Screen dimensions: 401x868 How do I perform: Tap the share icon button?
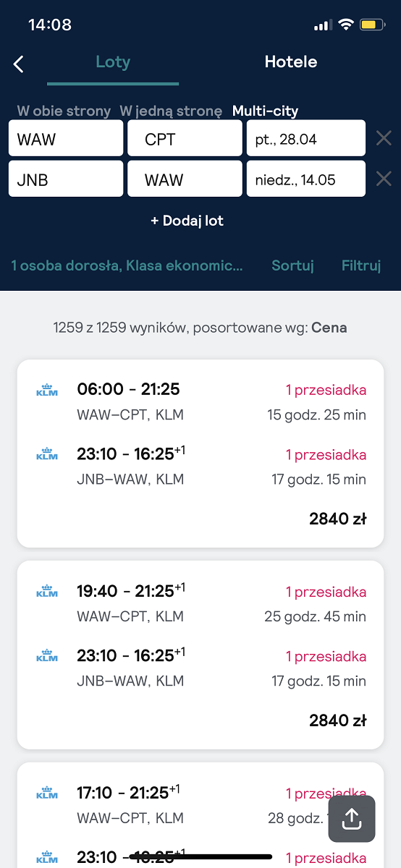(x=352, y=819)
